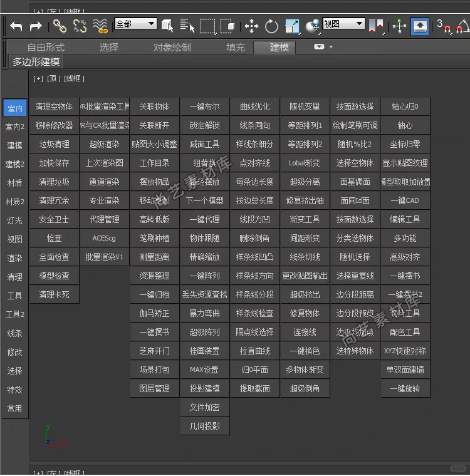470x476 pixels.
Task: Click the 轴心归0 button
Action: [405, 106]
